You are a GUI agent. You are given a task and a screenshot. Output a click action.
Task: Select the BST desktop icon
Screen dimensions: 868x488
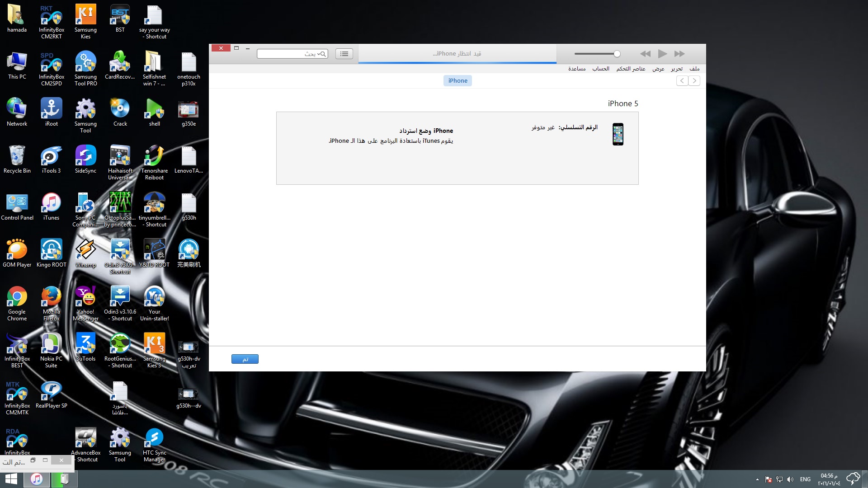click(120, 19)
